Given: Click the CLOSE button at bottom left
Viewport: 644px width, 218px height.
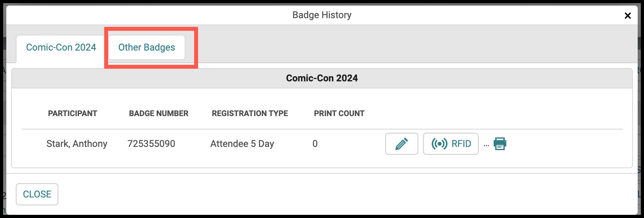Looking at the screenshot, I should (37, 194).
